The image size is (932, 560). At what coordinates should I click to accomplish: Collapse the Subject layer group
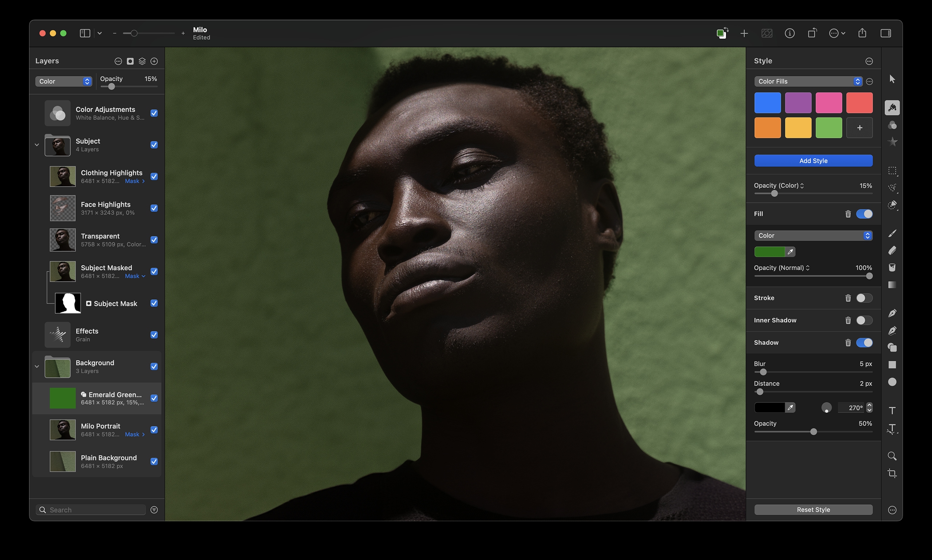tap(37, 145)
